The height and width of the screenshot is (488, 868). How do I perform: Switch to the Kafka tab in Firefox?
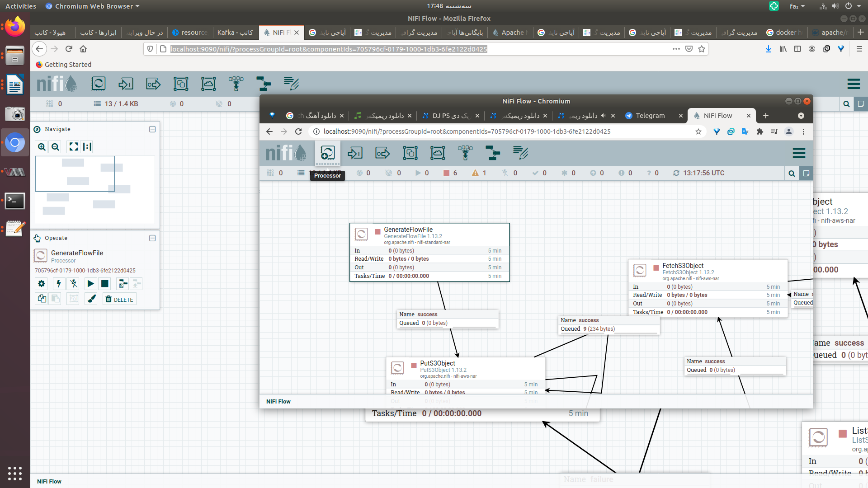(235, 33)
